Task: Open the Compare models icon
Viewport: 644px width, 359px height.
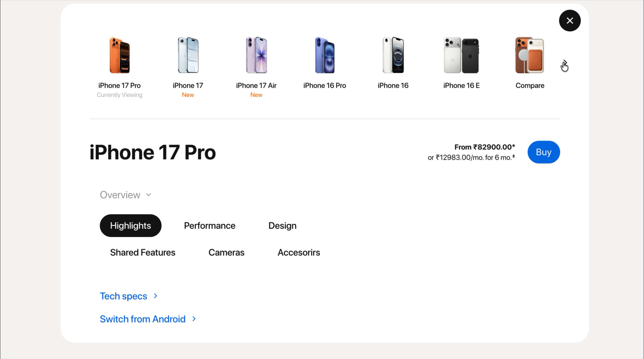Action: pyautogui.click(x=530, y=55)
